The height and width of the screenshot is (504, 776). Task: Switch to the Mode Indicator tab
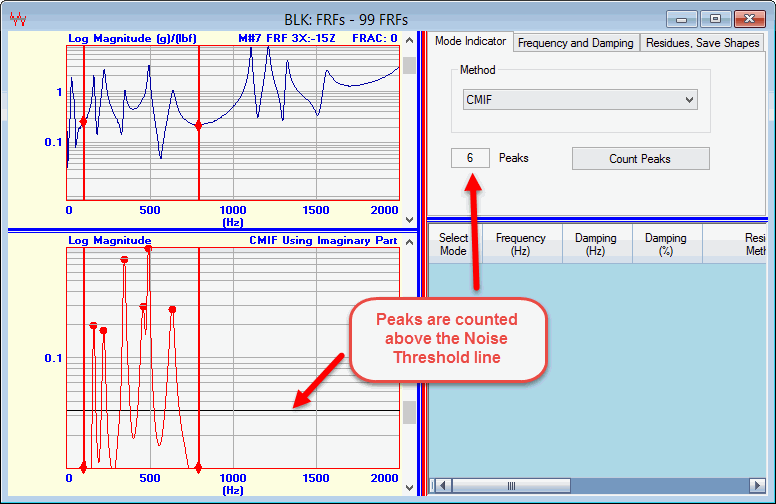470,41
